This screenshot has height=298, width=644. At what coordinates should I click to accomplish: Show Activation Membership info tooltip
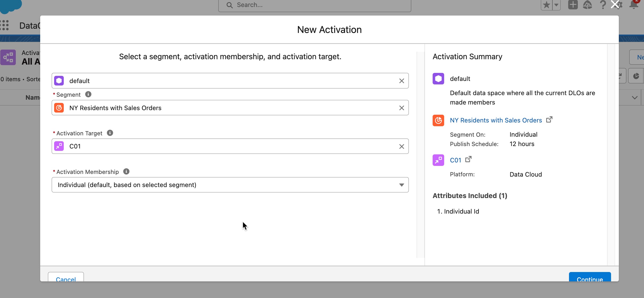pyautogui.click(x=126, y=172)
